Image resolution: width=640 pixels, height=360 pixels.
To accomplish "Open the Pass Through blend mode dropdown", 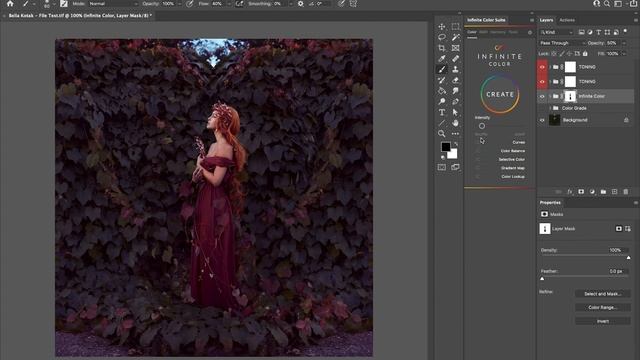I will (x=562, y=43).
